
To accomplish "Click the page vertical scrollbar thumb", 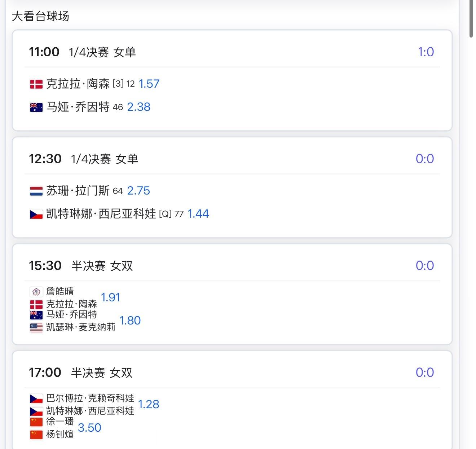I will [x=471, y=18].
